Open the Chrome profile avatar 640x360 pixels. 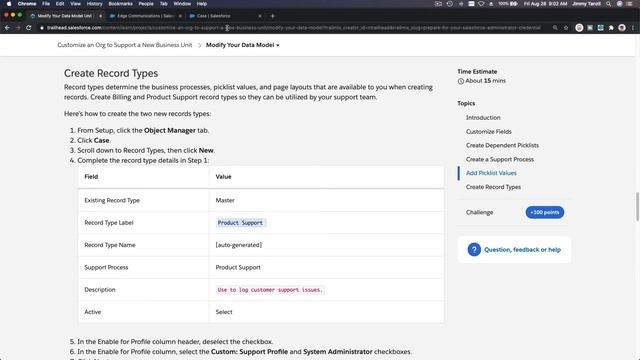(622, 28)
